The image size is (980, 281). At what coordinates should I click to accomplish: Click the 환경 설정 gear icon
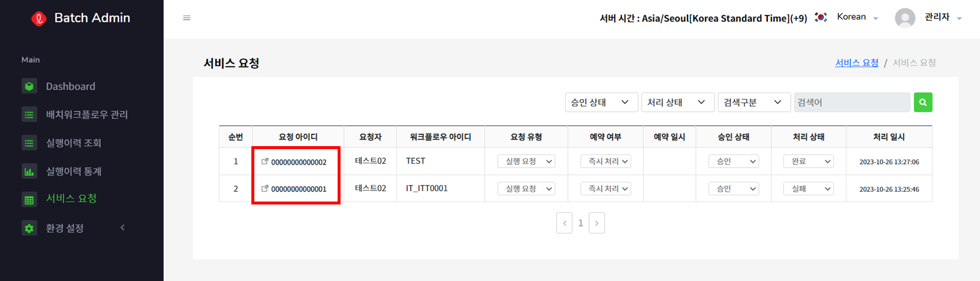tap(29, 228)
